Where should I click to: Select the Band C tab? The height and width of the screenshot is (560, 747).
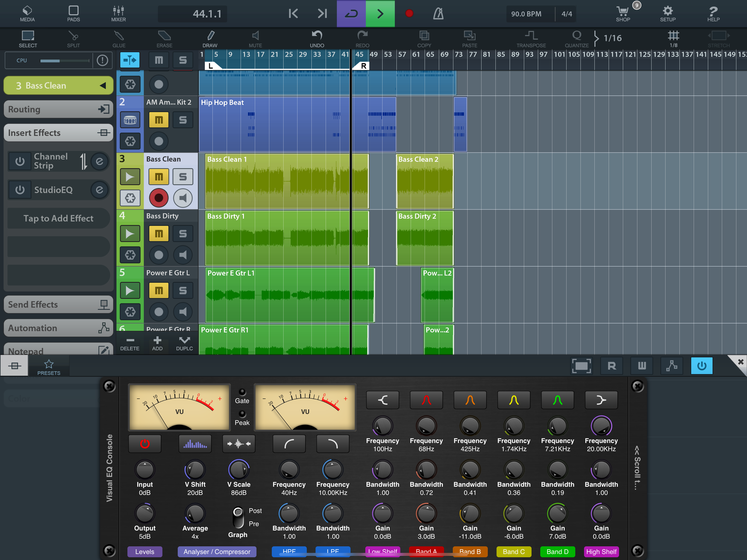pyautogui.click(x=513, y=551)
